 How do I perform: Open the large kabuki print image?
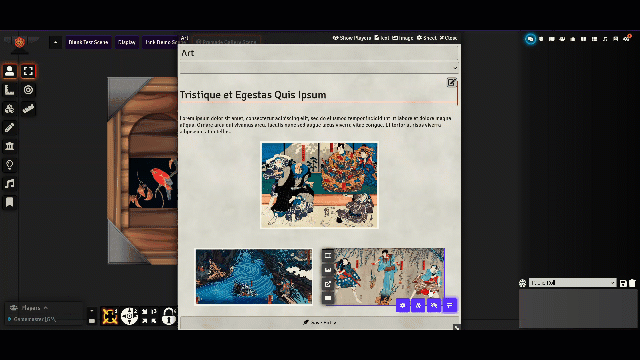(320, 185)
